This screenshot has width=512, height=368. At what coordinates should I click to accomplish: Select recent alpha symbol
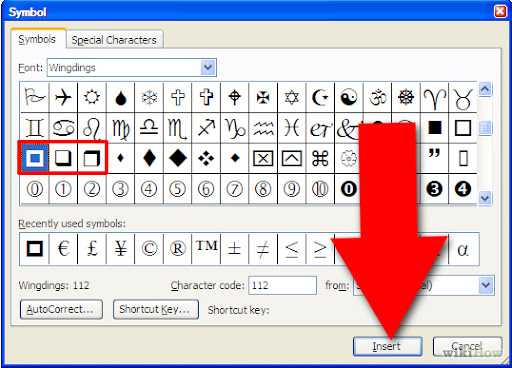(x=464, y=249)
